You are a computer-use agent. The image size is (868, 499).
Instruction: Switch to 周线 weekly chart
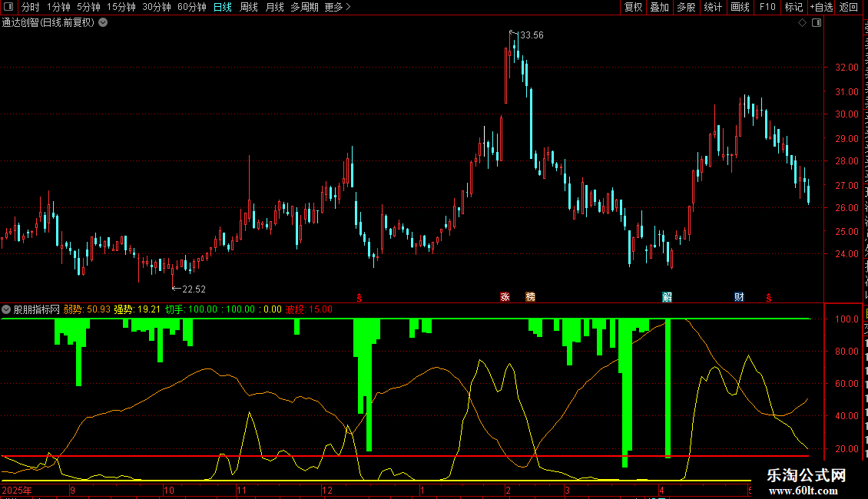(249, 7)
